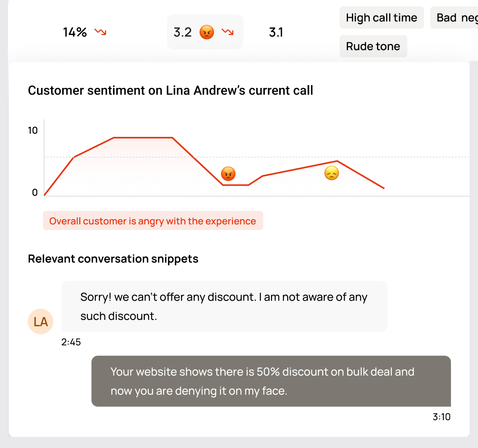Click the LA avatar circle

click(x=41, y=321)
